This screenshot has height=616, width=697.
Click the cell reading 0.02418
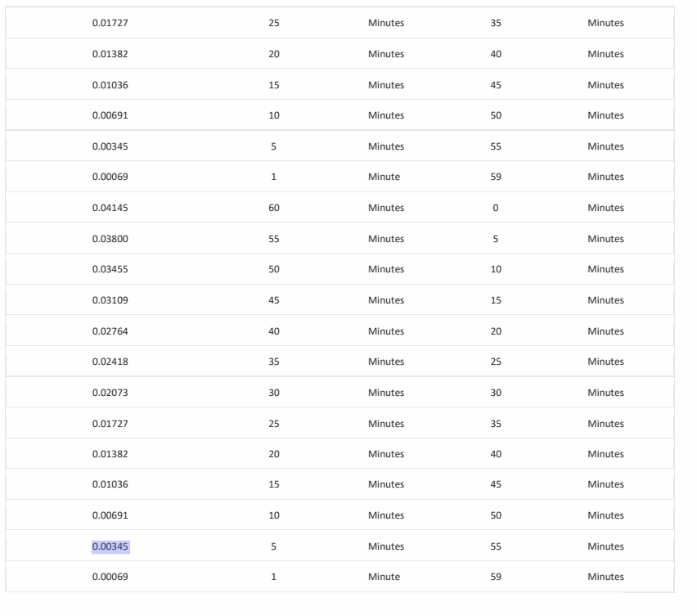click(x=111, y=362)
